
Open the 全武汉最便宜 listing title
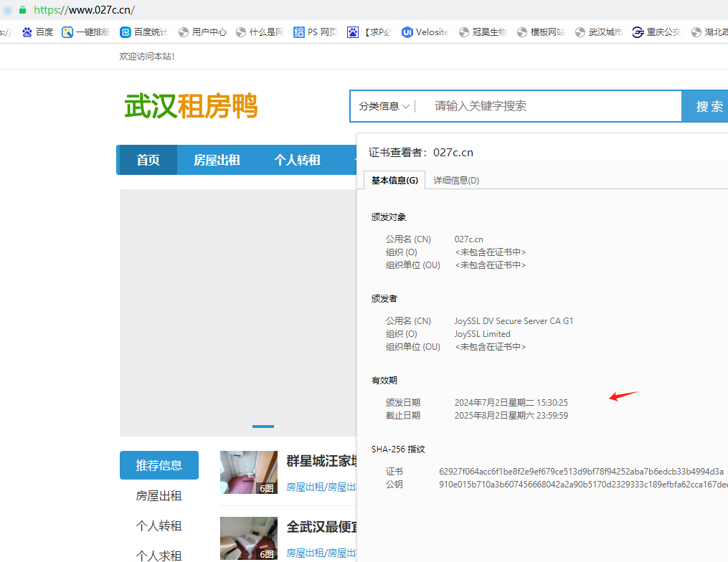pos(321,527)
